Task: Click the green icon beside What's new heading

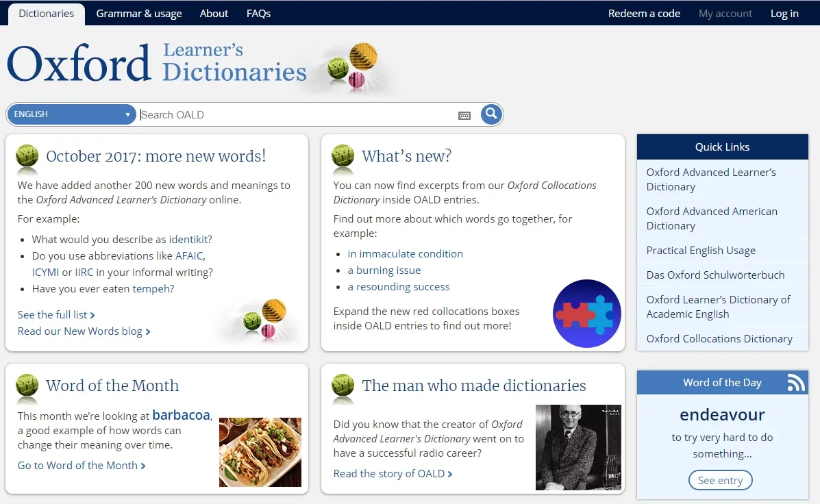Action: click(343, 156)
